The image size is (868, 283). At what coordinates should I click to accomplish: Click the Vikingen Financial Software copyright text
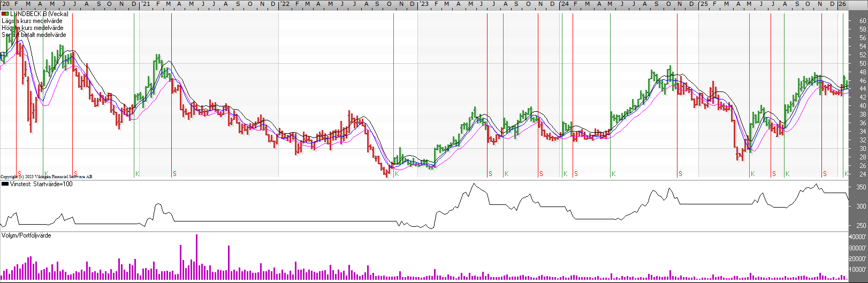47,177
